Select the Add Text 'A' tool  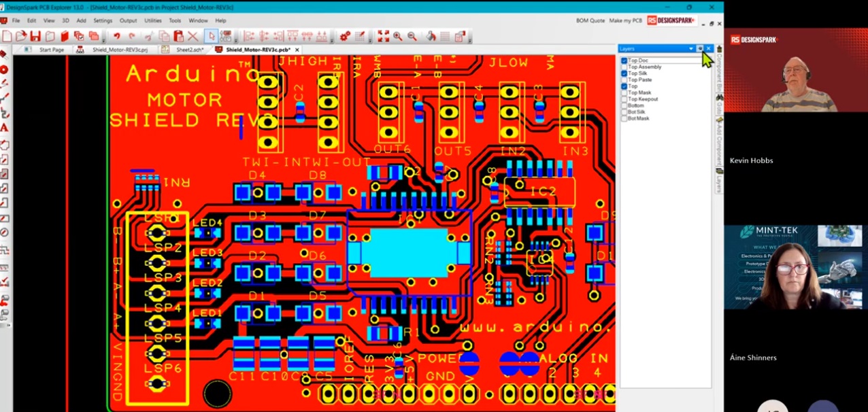point(4,127)
